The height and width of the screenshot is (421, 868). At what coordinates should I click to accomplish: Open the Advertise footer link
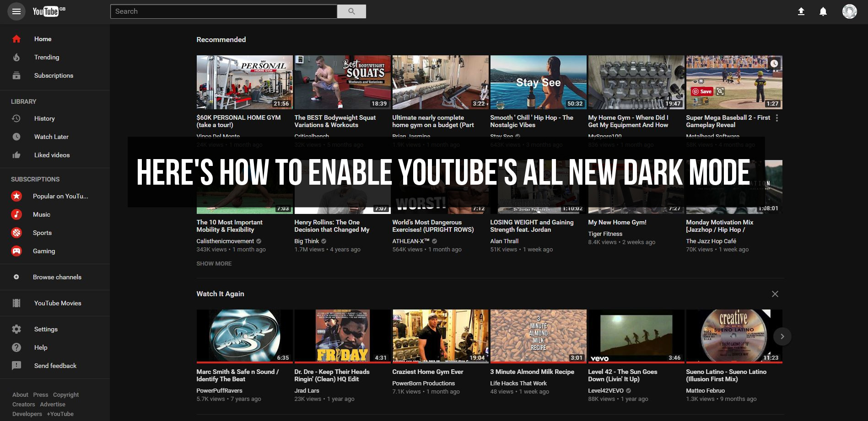click(x=53, y=405)
